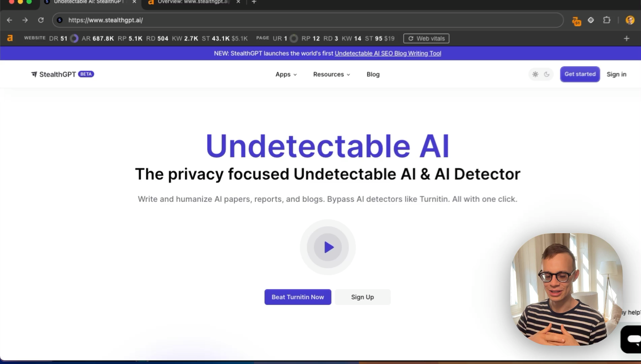Viewport: 641px width, 364px height.
Task: Click the diamond-shaped extension icon
Action: pos(591,20)
